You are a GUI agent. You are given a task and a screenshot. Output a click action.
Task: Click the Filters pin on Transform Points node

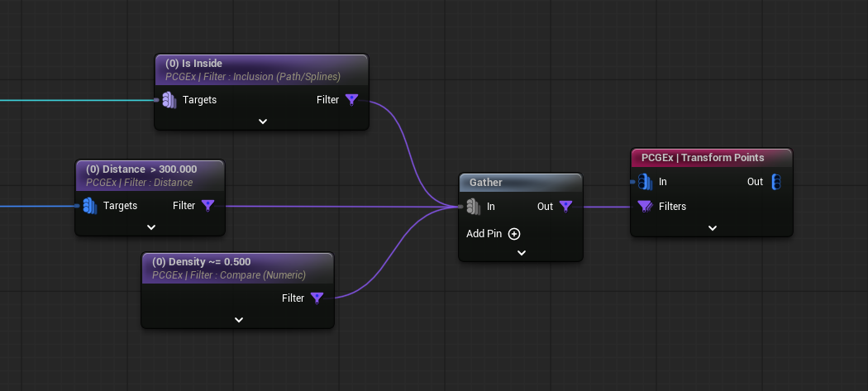(645, 207)
